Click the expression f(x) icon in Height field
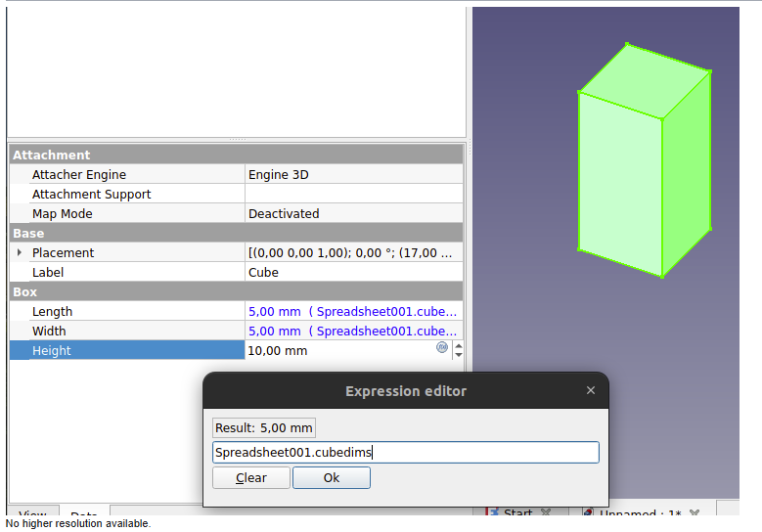762x532 pixels. [441, 347]
